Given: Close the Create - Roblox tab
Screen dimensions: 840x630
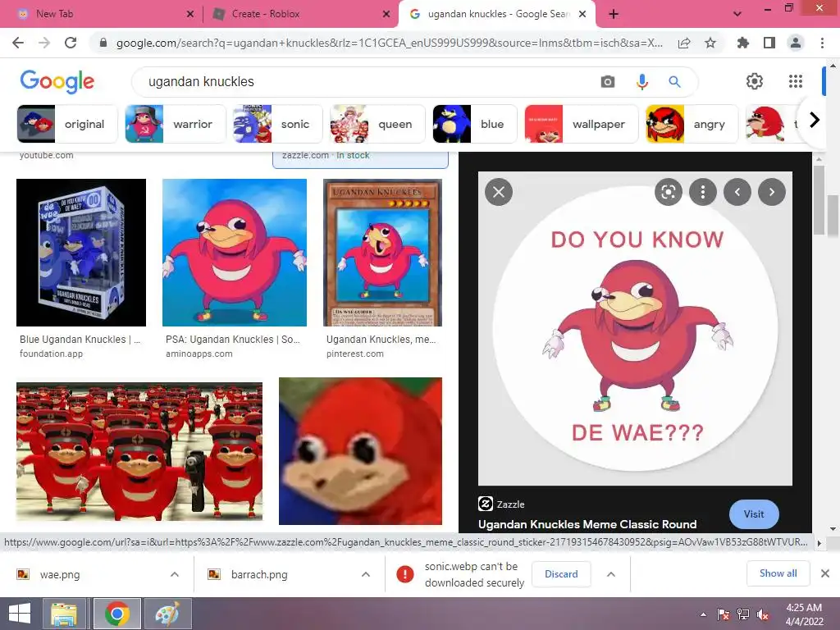Looking at the screenshot, I should pos(386,14).
